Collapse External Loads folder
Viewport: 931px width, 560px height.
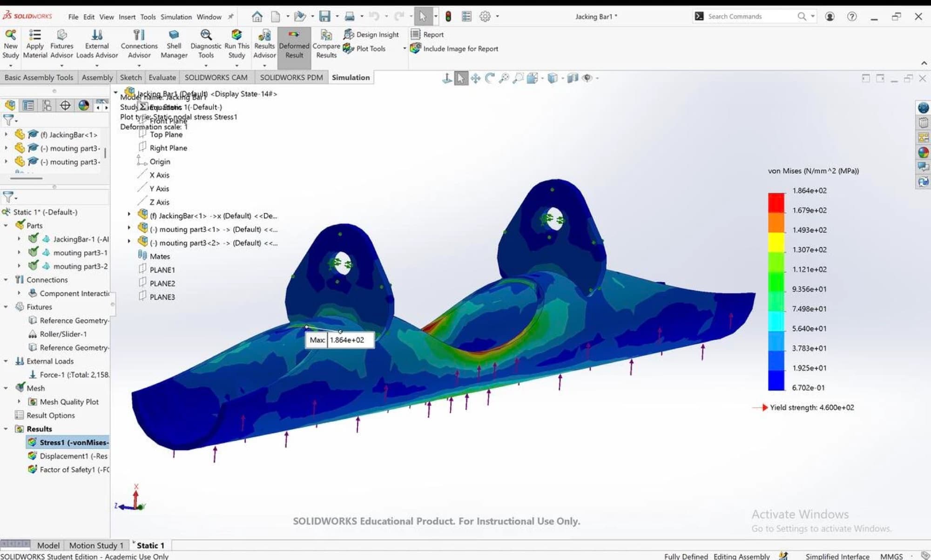tap(6, 361)
